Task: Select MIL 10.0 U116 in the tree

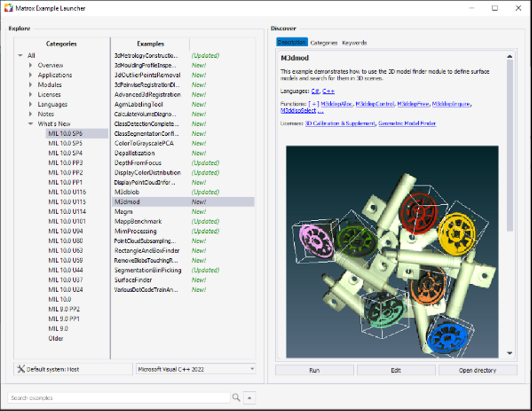Action: click(67, 192)
